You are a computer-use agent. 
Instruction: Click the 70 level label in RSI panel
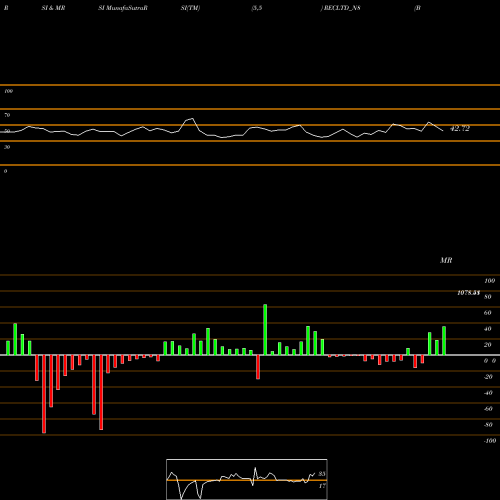coord(7,115)
